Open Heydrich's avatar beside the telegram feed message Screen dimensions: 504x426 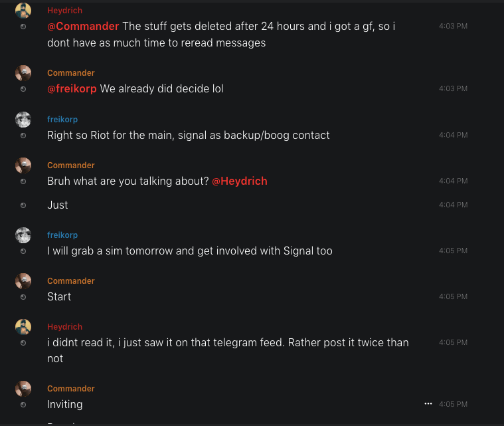tap(23, 327)
